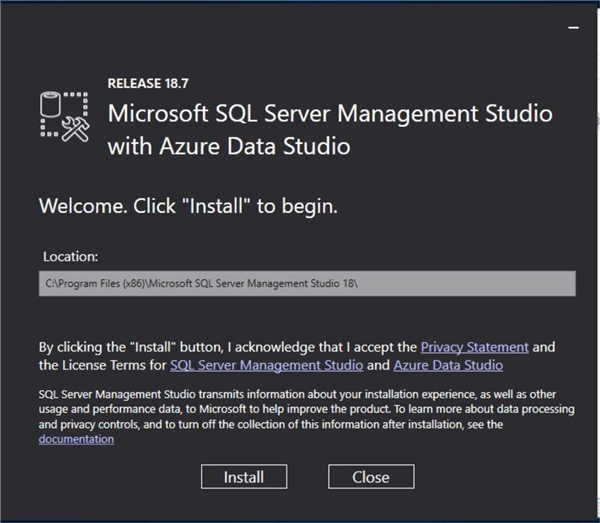
Task: Click the "with Azure Data Studio" title line
Action: pos(229,146)
